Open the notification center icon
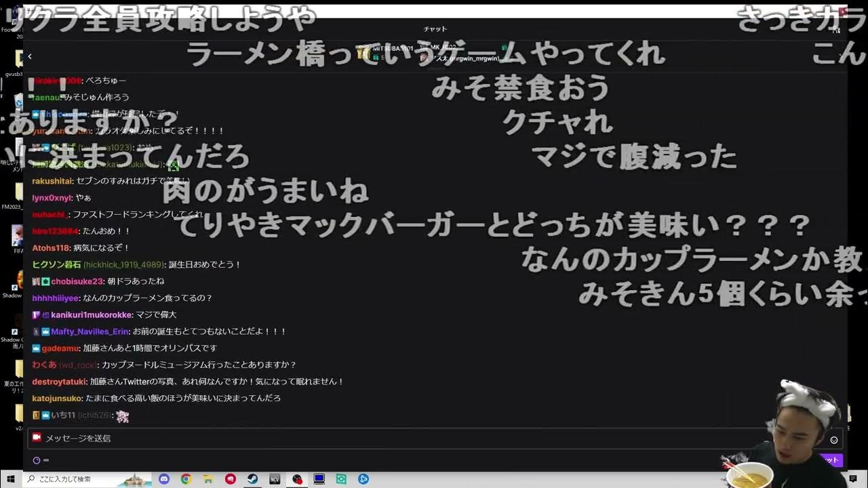Screen dimensions: 868x488 coord(853,479)
